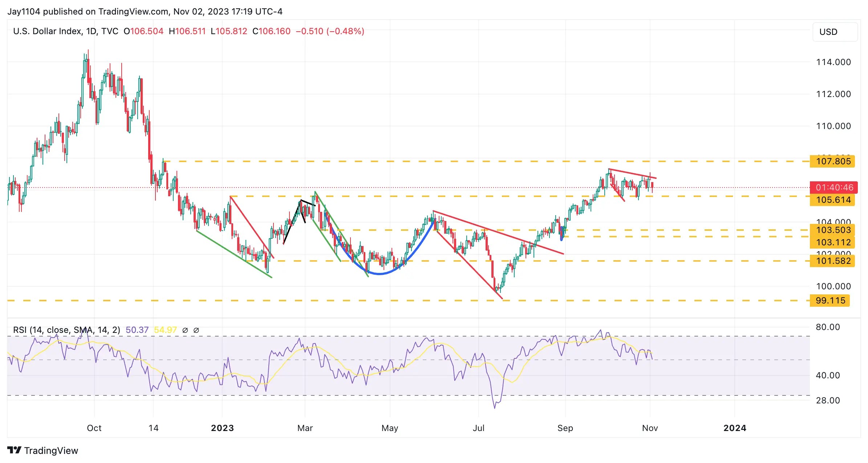Screen dimensions: 868x463
Task: Click the 100.000 price axis label
Action: (833, 286)
